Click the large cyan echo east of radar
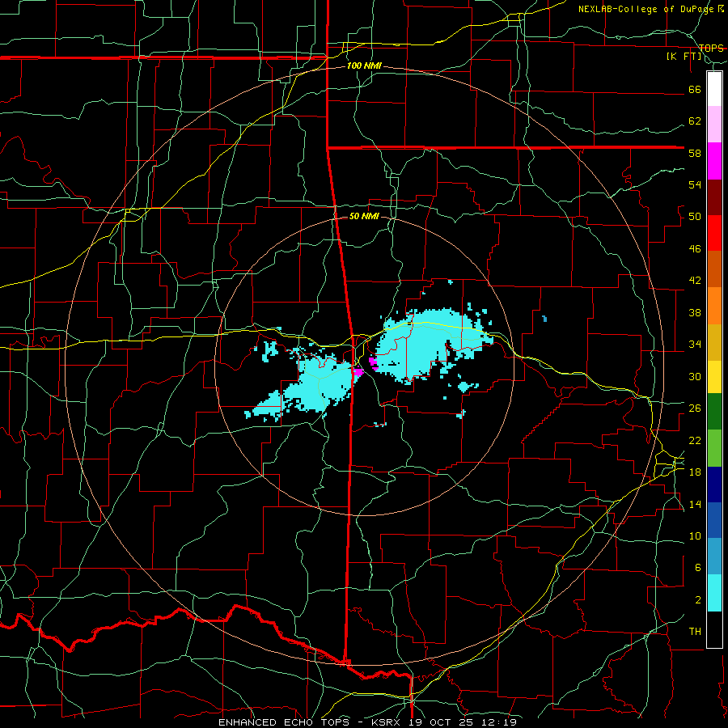This screenshot has width=728, height=728. tap(418, 346)
